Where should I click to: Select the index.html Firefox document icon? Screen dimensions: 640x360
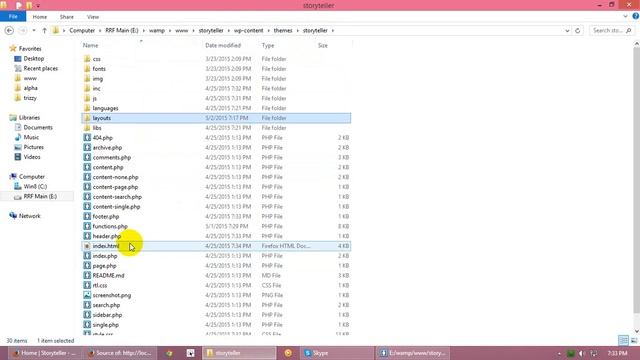pos(87,246)
